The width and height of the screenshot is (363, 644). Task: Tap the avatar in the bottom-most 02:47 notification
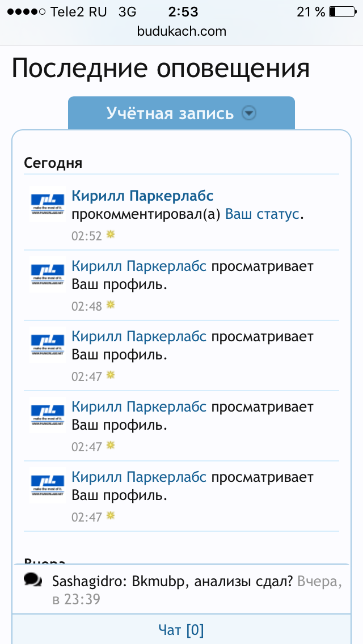coord(47,485)
